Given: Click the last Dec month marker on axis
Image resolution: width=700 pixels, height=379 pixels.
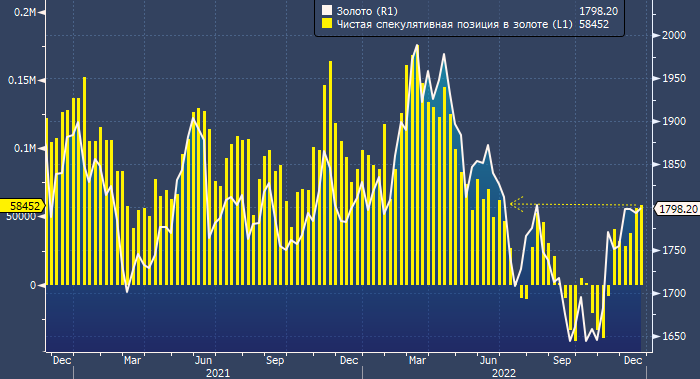Looking at the screenshot, I should pyautogui.click(x=632, y=360).
